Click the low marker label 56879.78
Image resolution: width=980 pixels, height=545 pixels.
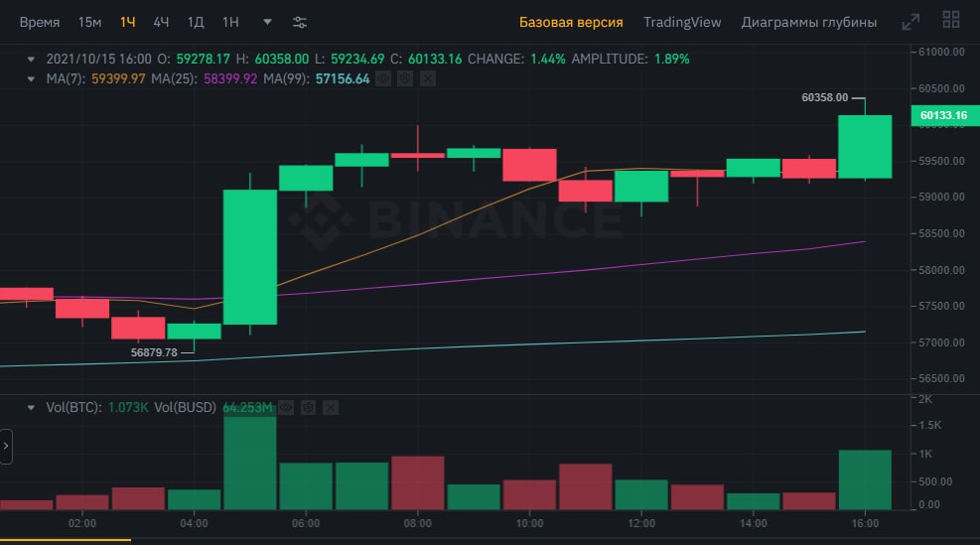tap(154, 352)
